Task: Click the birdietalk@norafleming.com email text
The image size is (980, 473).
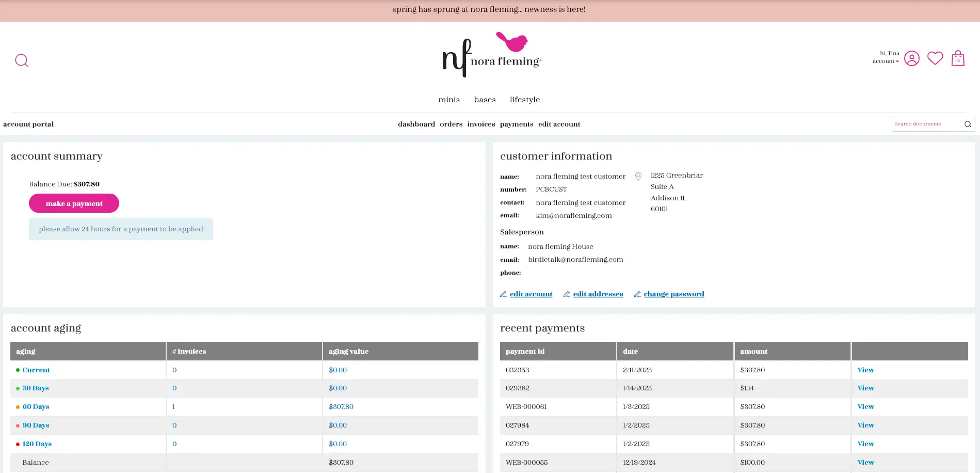Action: pos(575,260)
